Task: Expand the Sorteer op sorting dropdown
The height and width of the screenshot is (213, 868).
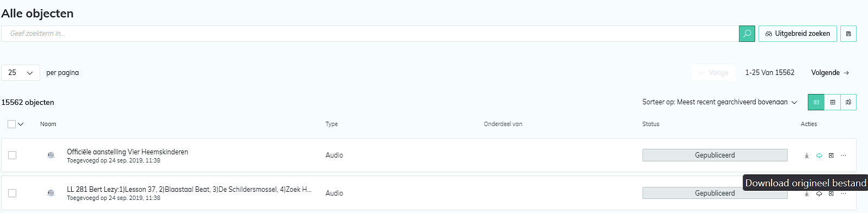Action: [x=720, y=102]
